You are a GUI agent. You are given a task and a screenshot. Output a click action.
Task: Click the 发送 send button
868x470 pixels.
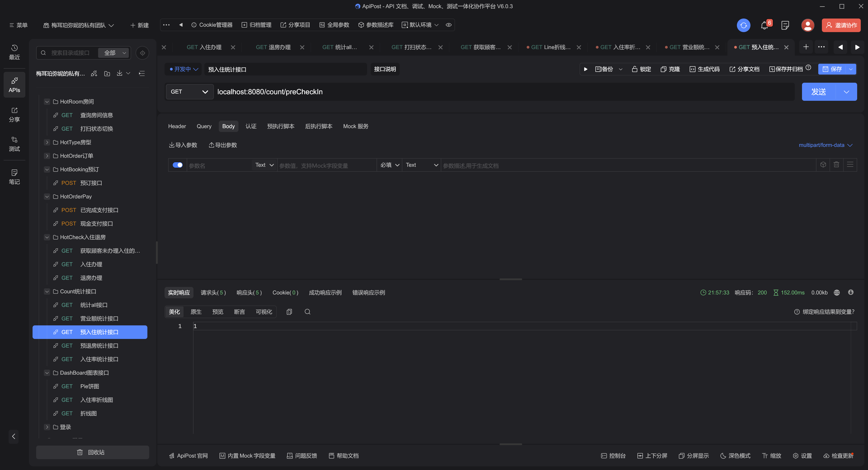click(x=819, y=92)
